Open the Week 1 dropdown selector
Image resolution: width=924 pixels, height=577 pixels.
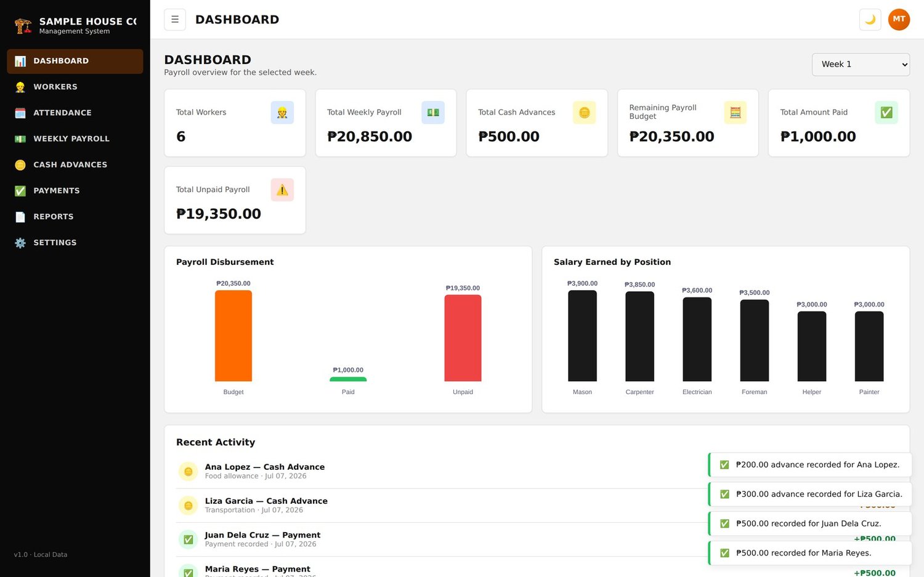click(861, 64)
